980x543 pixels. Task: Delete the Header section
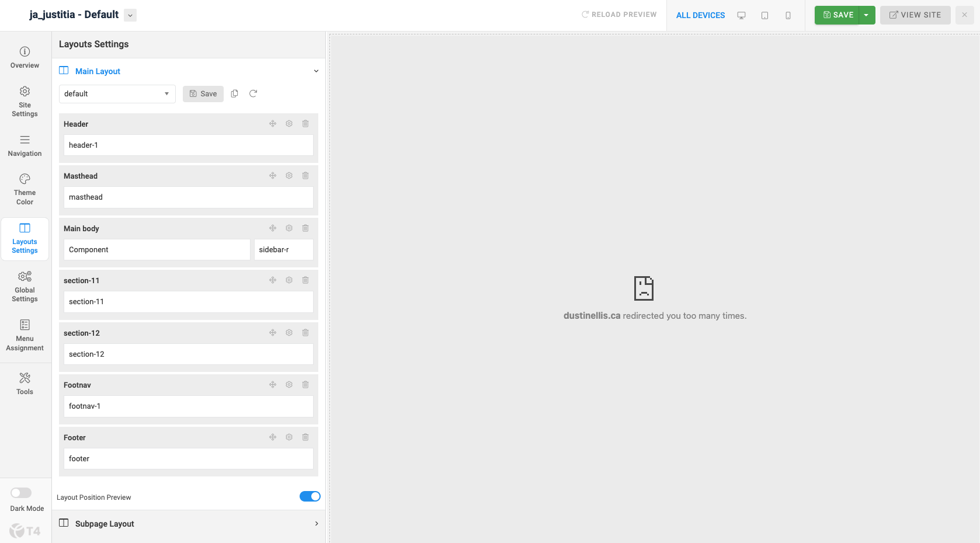[x=305, y=124]
